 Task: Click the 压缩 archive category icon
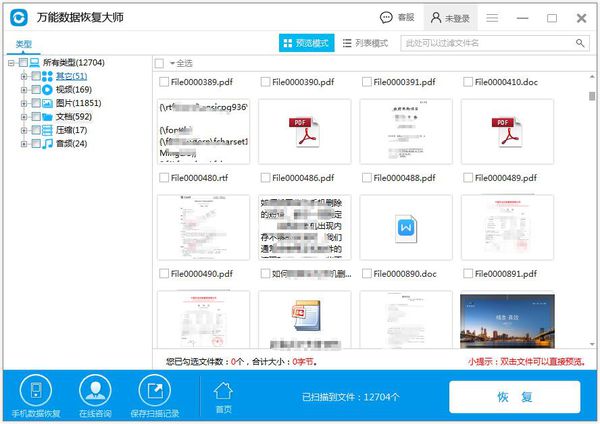pyautogui.click(x=47, y=130)
